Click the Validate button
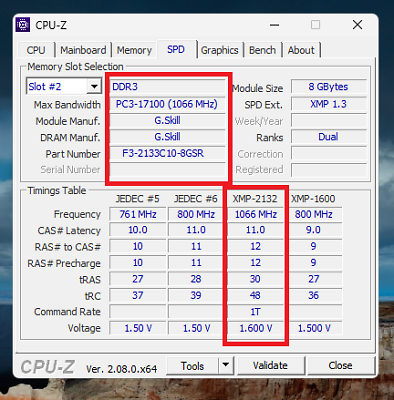The image size is (394, 400). tap(270, 366)
